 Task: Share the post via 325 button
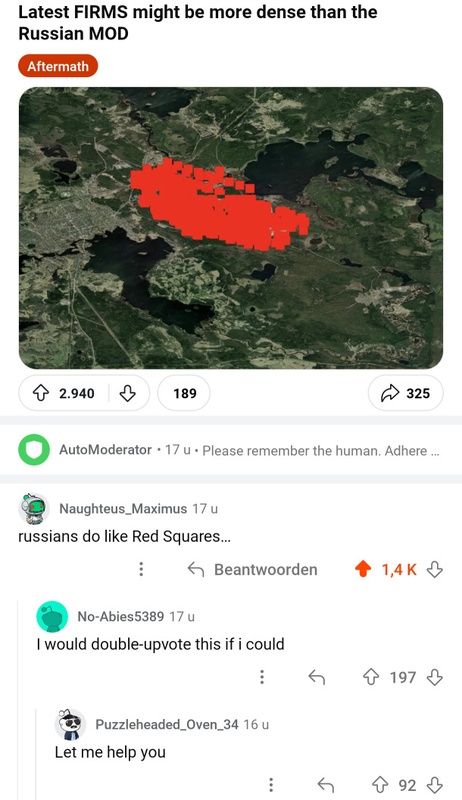click(405, 393)
